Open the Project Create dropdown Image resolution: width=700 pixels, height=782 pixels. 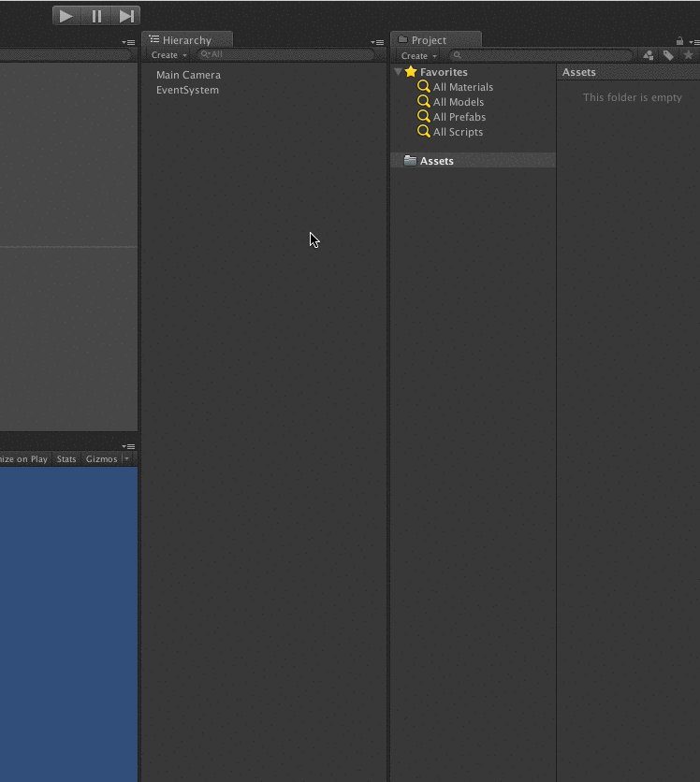pos(419,56)
